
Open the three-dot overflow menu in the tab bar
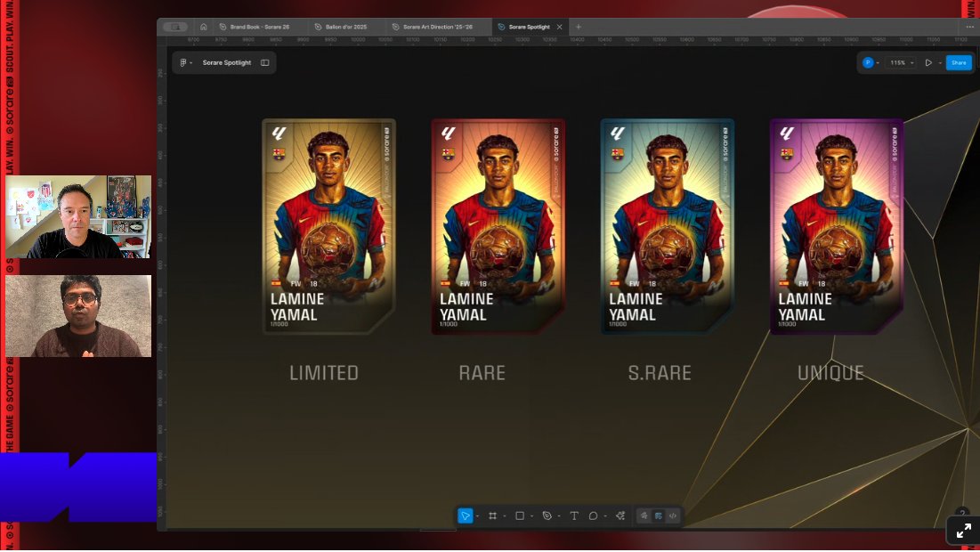pyautogui.click(x=970, y=27)
